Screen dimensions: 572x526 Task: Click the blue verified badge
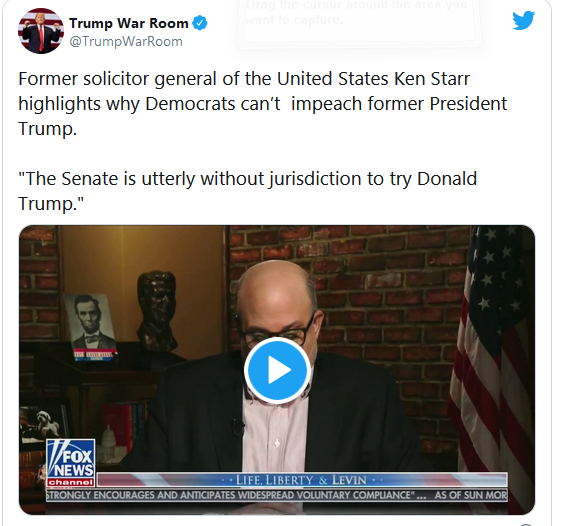(x=200, y=23)
